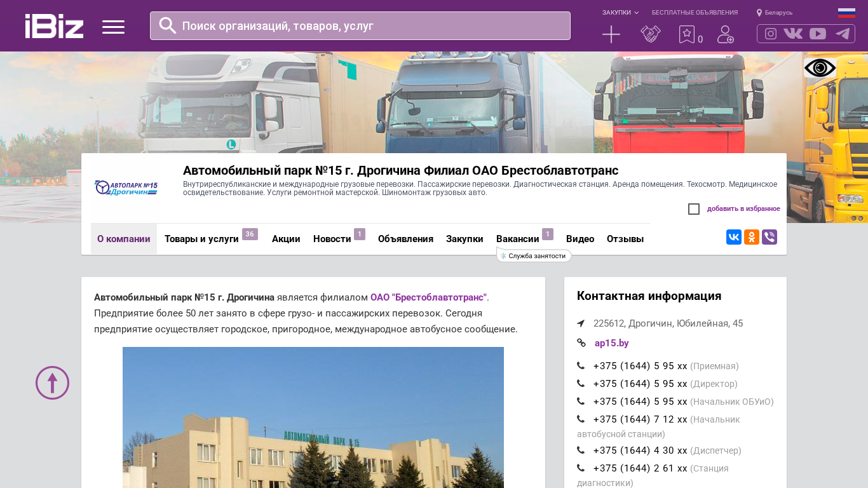
Task: Click the Контактная информация heading
Action: [x=649, y=296]
